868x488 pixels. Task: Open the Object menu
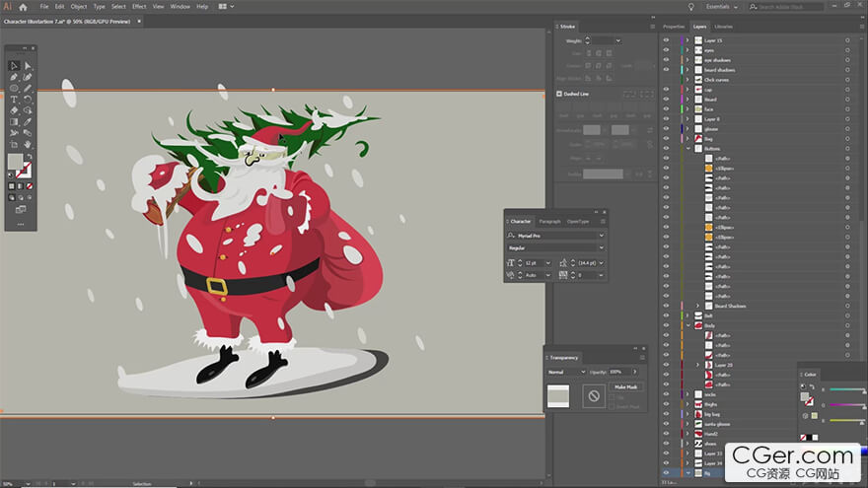click(79, 7)
